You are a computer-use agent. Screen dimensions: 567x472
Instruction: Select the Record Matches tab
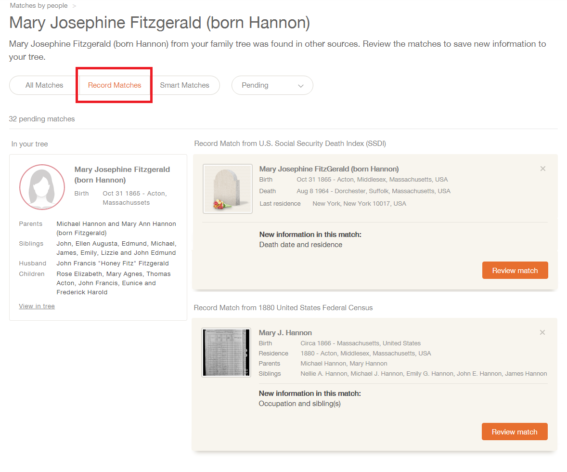pyautogui.click(x=114, y=85)
